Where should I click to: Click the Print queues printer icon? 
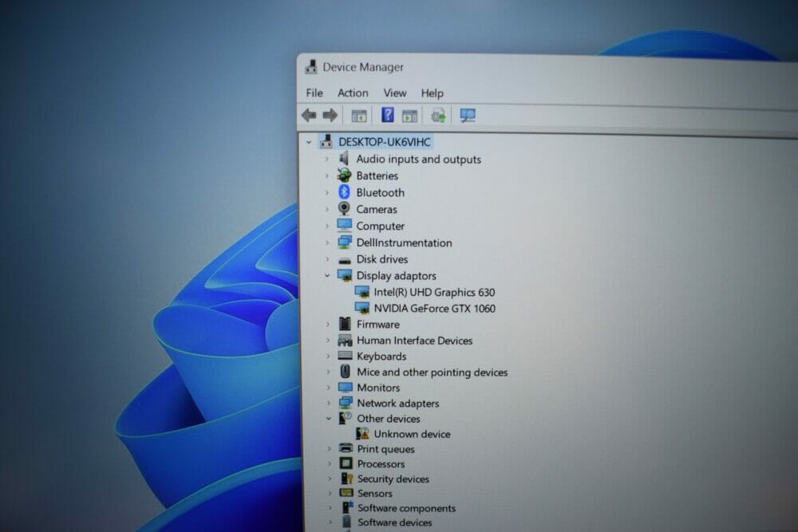tap(346, 448)
